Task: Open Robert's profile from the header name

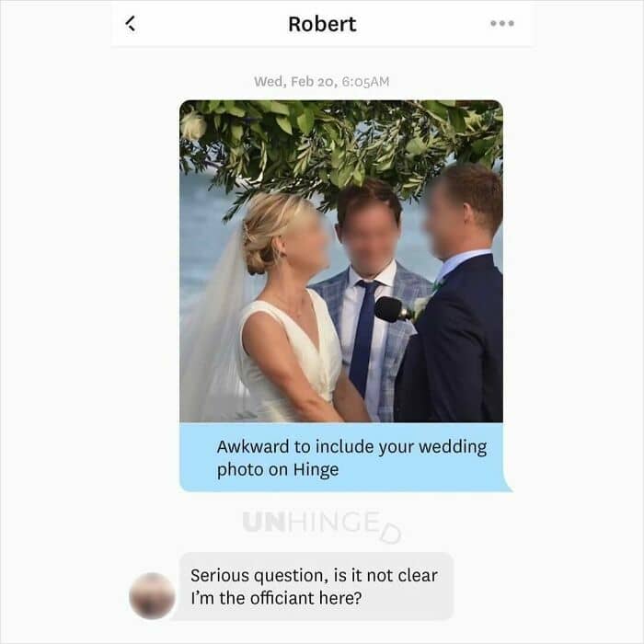Action: pyautogui.click(x=322, y=24)
